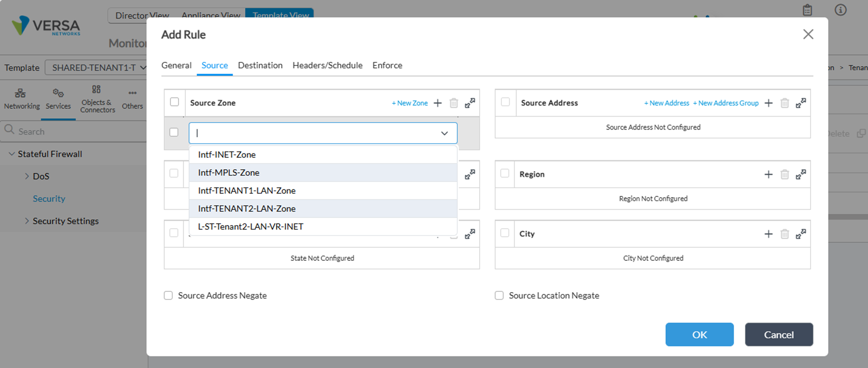Screen dimensions: 868x368
Task: Click the trash icon in Source Zone header
Action: [454, 103]
